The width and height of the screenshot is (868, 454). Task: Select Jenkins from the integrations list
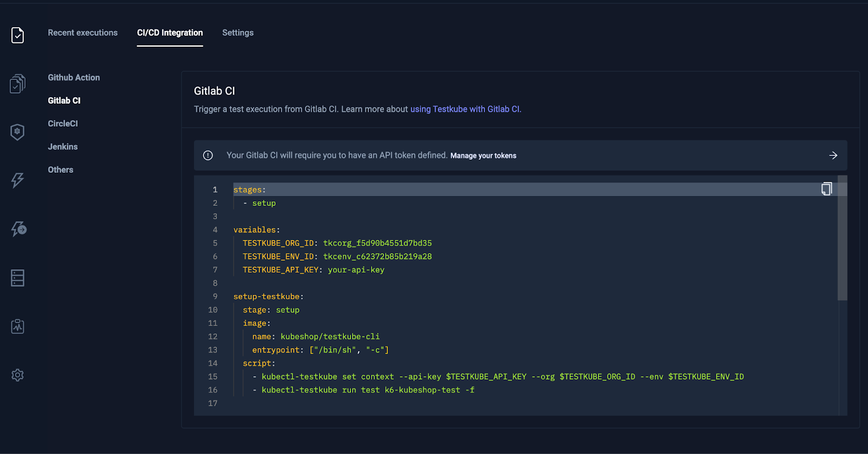(62, 147)
